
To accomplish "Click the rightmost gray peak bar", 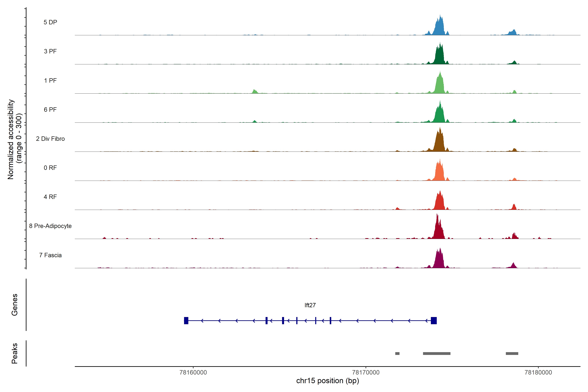I will (512, 353).
